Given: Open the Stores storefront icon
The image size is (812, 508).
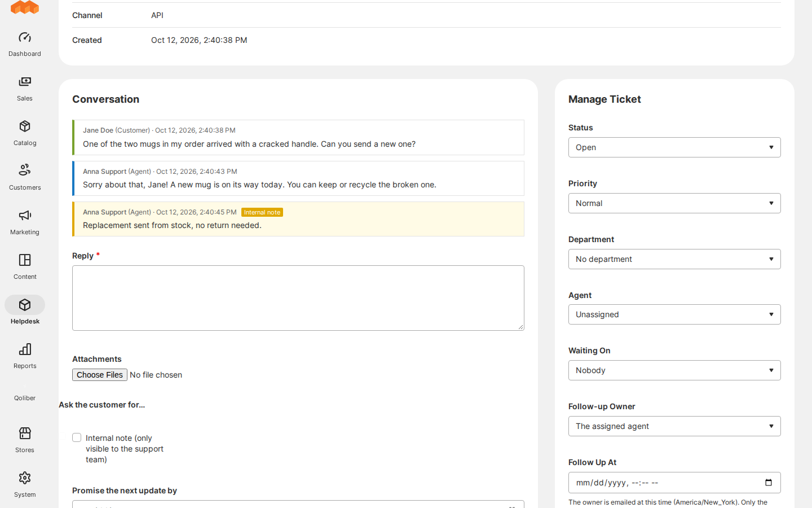Looking at the screenshot, I should (25, 433).
